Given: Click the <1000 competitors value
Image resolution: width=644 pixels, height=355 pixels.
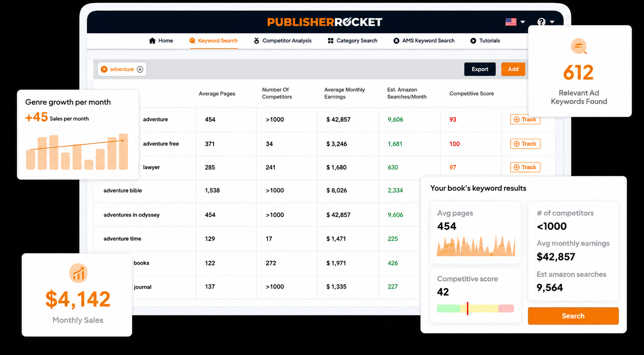Looking at the screenshot, I should (x=551, y=226).
